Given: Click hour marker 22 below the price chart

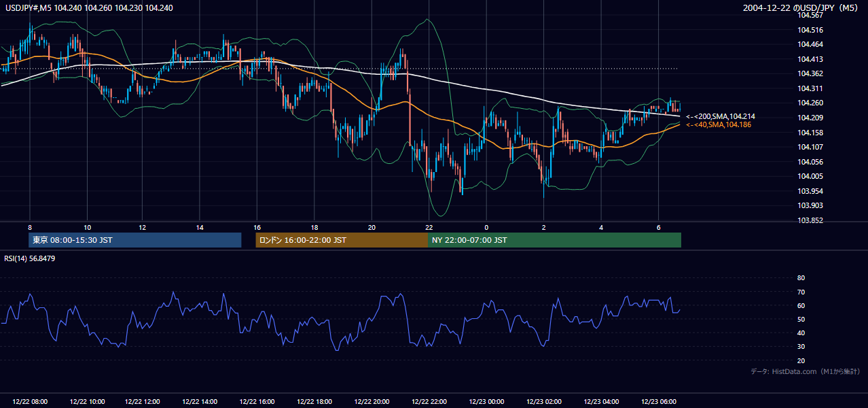Looking at the screenshot, I should pos(429,227).
